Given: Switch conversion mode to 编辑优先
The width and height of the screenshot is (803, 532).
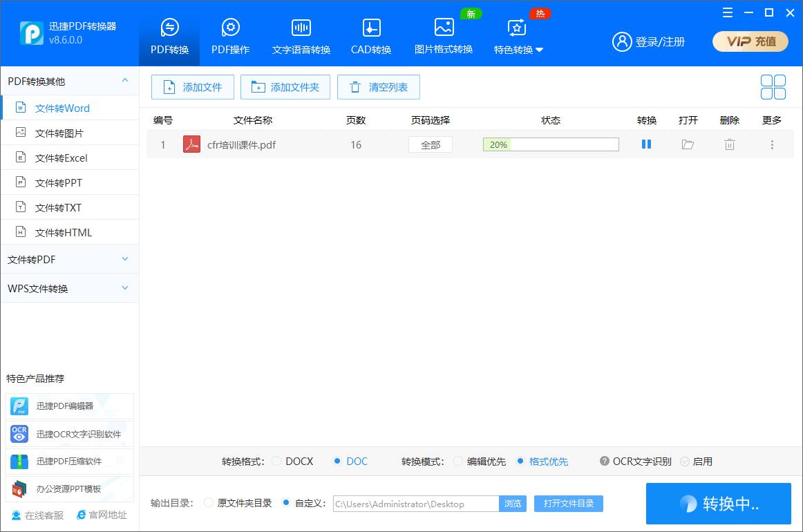Looking at the screenshot, I should pos(457,461).
